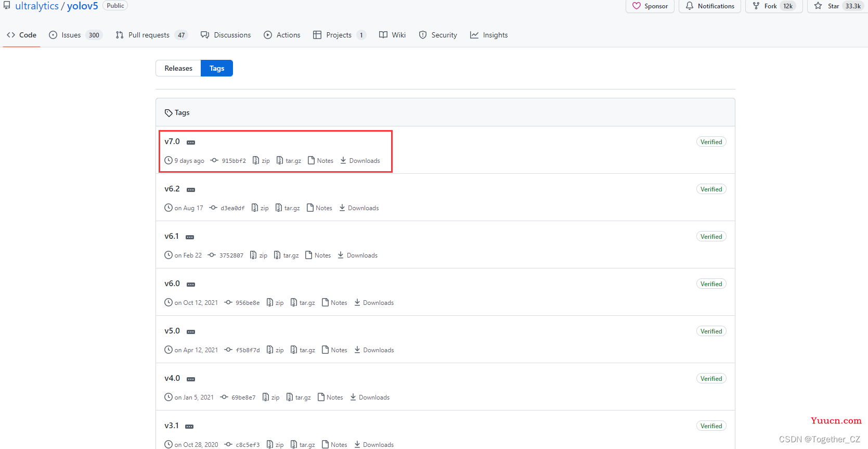Download v7.0 zip archive
Screen dimensions: 868x449
click(261, 161)
